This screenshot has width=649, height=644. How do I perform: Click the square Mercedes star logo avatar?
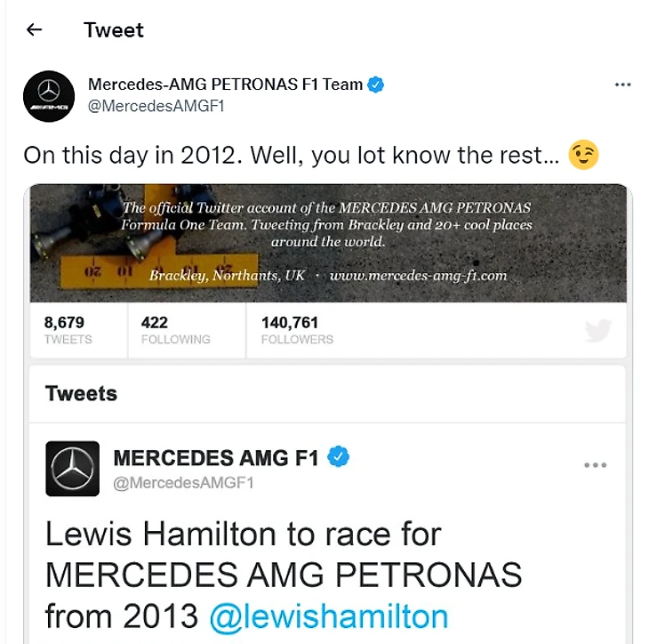point(73,469)
